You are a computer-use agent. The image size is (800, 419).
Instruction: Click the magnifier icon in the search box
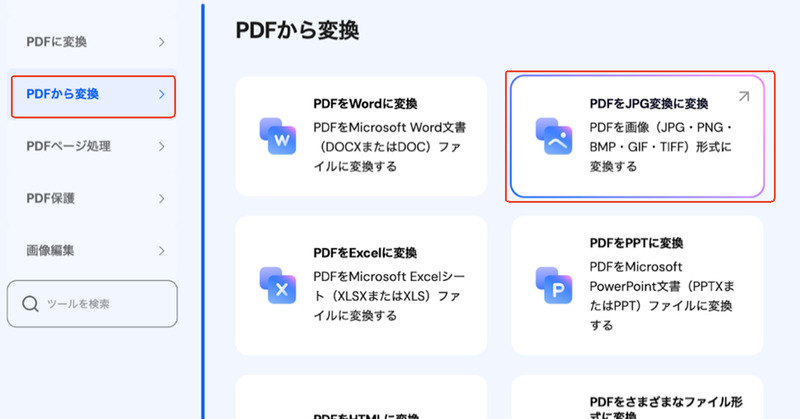coord(30,304)
